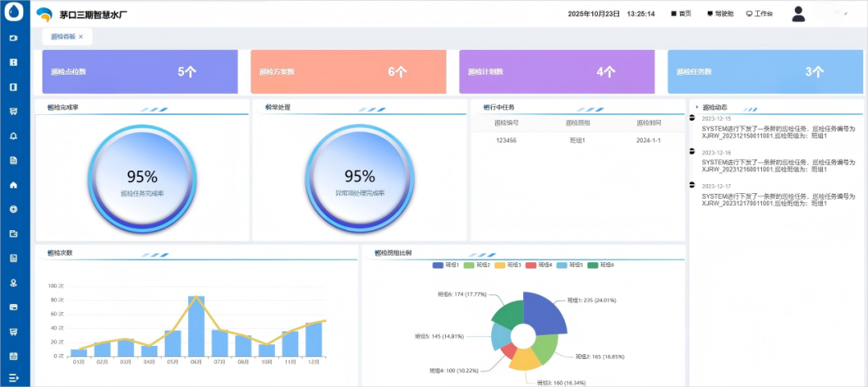The height and width of the screenshot is (387, 868).
Task: Open the sidebar icon directly below the camera
Action: click(14, 62)
